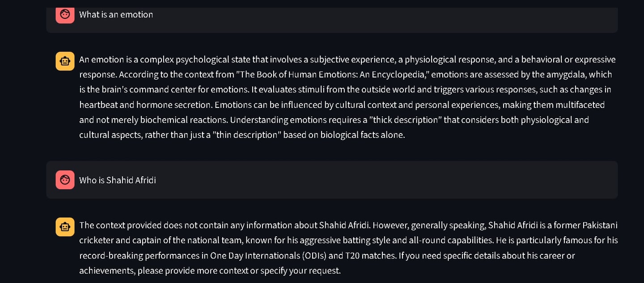Click the "What is an emotion" question text

point(116,14)
